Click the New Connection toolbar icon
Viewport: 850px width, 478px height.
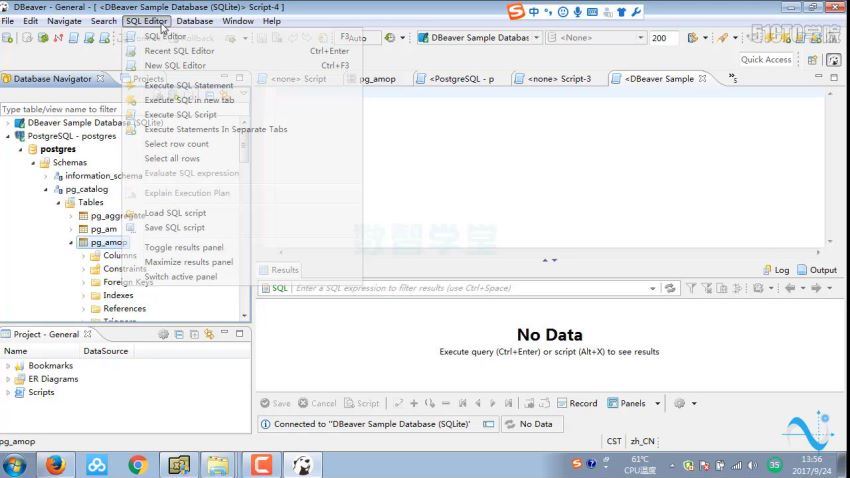[8, 38]
